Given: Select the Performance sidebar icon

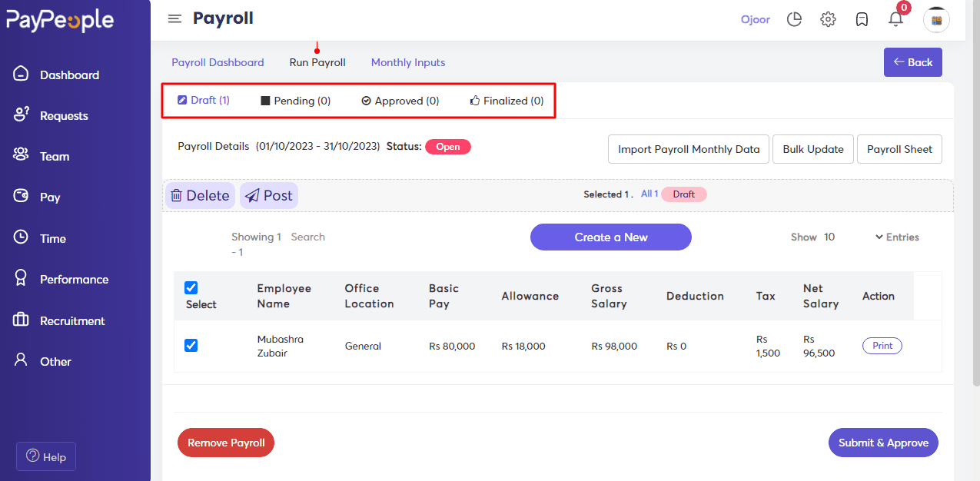Looking at the screenshot, I should (21, 278).
